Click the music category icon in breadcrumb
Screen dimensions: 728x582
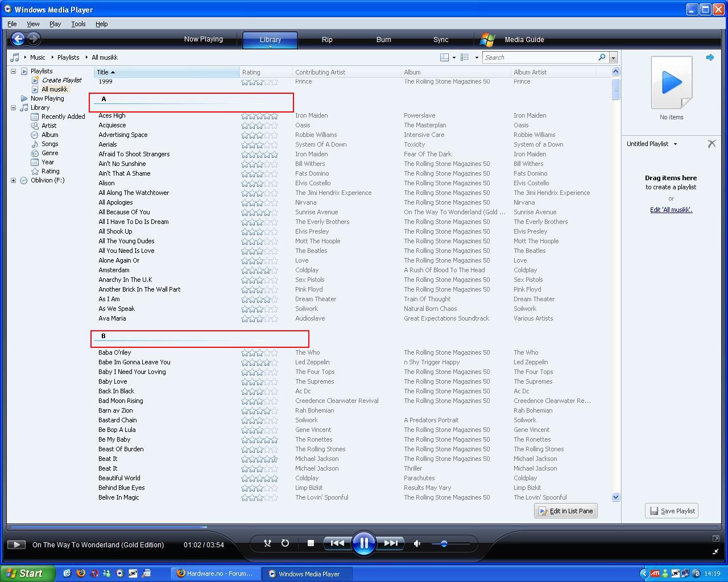tap(15, 57)
